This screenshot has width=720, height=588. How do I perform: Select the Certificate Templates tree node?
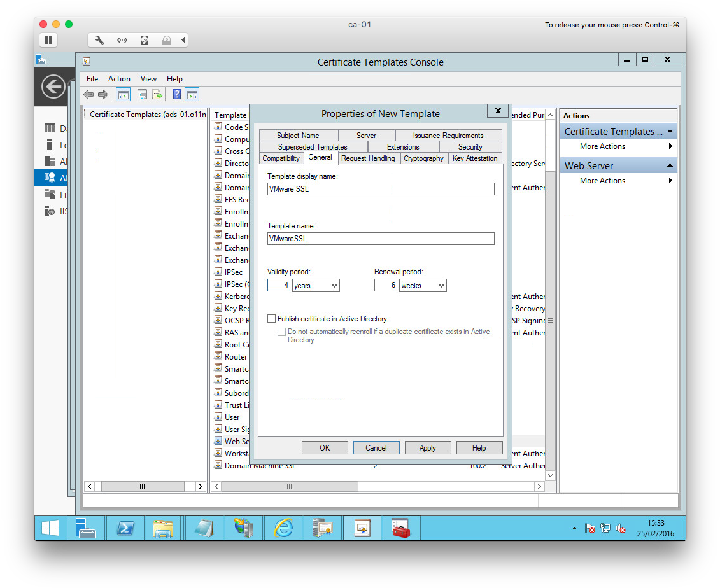click(148, 115)
